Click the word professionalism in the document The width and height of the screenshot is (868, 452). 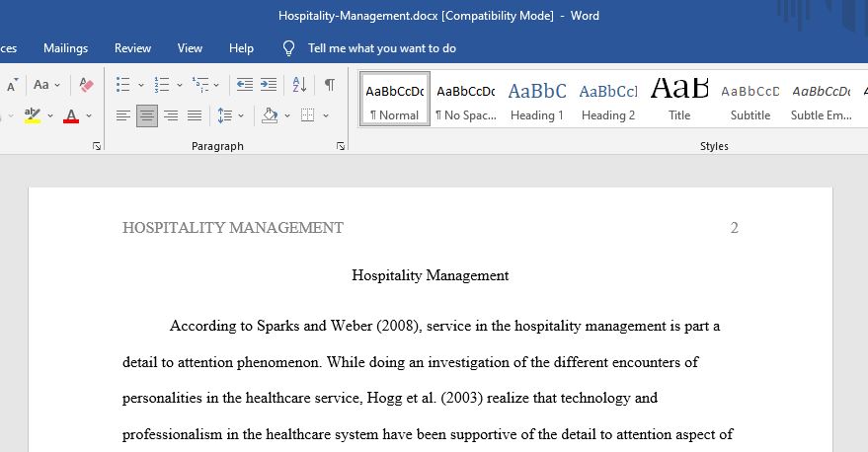pyautogui.click(x=172, y=434)
